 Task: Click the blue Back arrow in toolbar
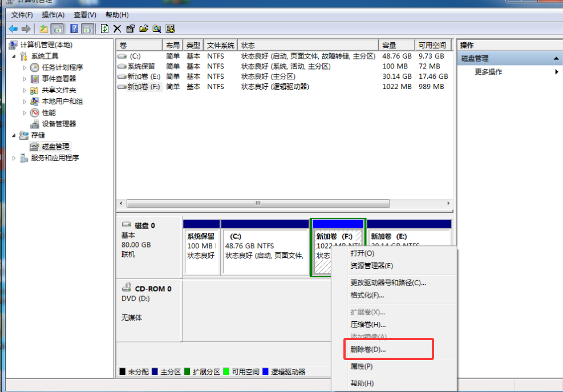[13, 29]
